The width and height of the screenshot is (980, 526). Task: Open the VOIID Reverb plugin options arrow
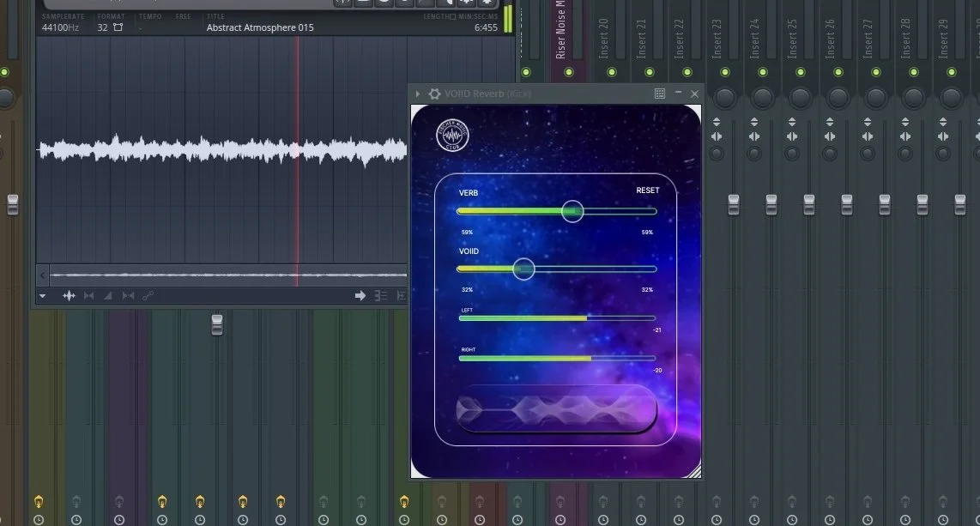(418, 94)
